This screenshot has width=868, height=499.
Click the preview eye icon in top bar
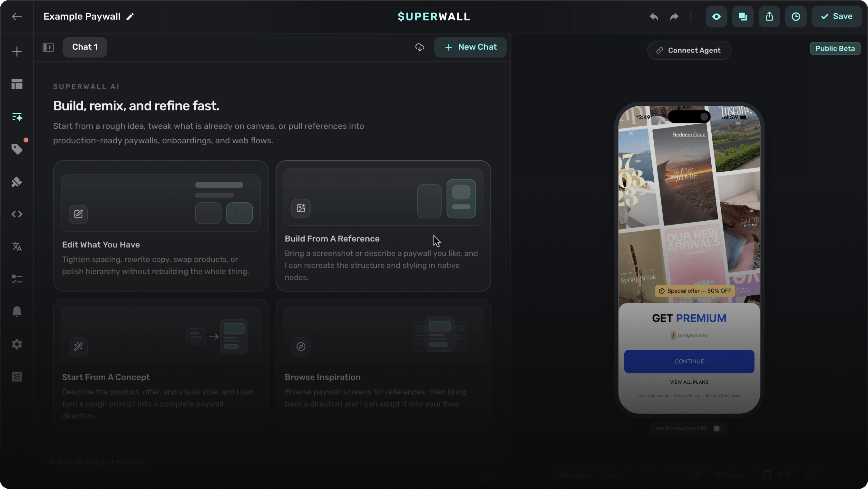(716, 16)
